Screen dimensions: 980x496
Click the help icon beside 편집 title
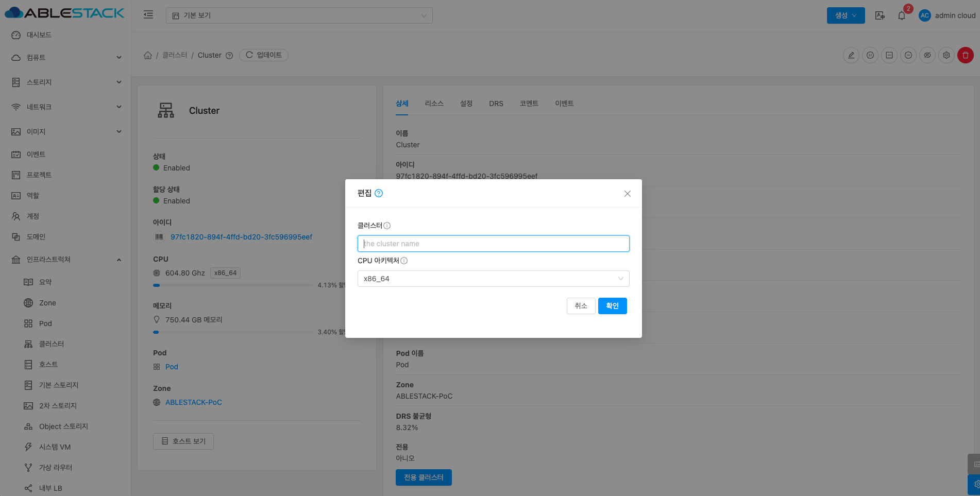[x=379, y=193]
